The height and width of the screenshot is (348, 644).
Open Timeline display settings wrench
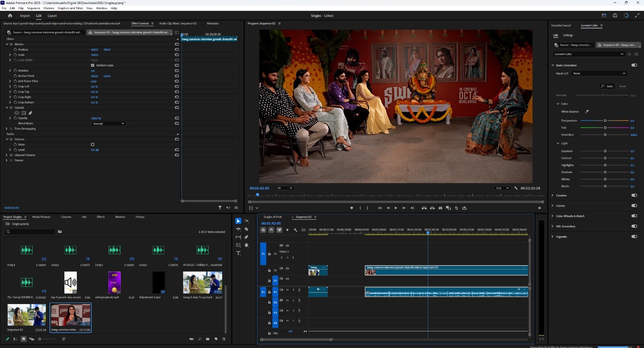(295, 230)
